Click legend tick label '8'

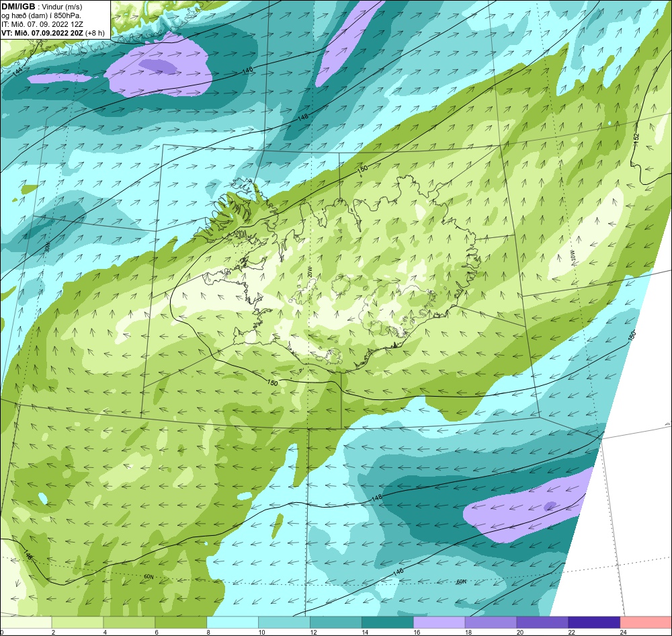coord(208,632)
